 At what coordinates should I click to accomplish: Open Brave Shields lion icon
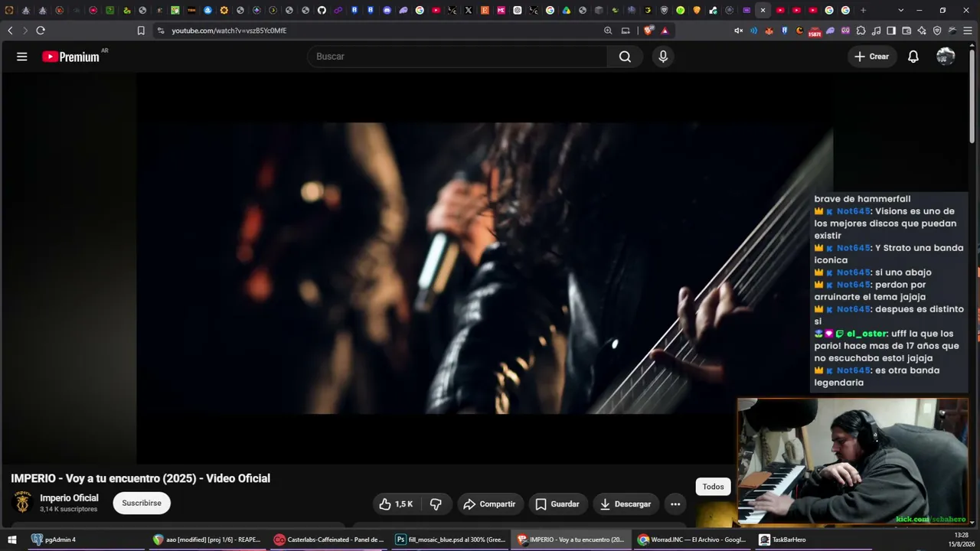tap(648, 31)
